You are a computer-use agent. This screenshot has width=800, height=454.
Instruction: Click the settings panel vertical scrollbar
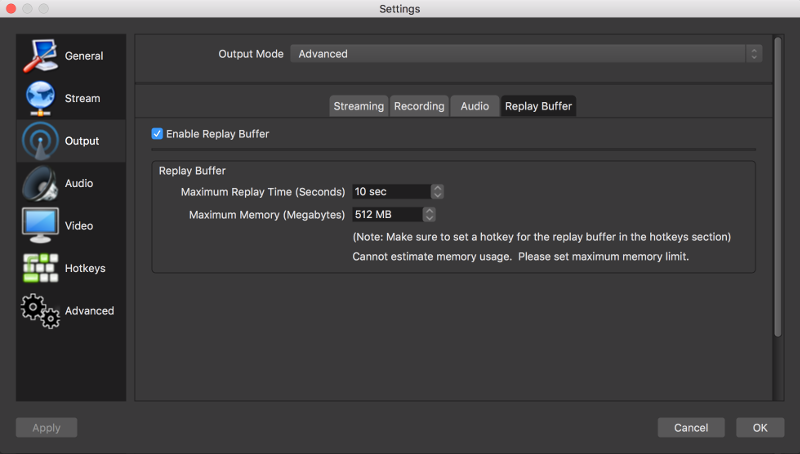[777, 200]
